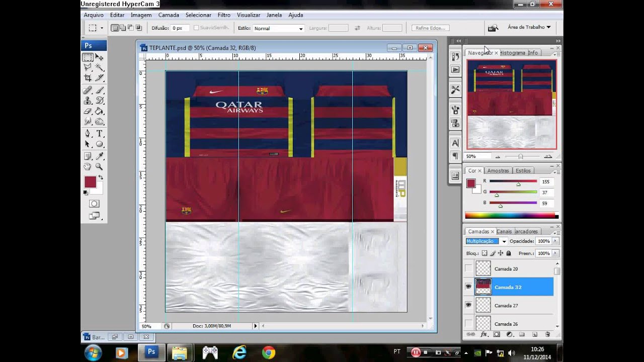
Task: Hide Camada 27 layer
Action: 468,305
